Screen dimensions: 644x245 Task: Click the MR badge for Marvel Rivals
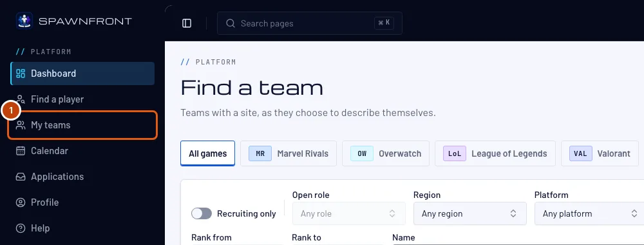[x=260, y=153]
